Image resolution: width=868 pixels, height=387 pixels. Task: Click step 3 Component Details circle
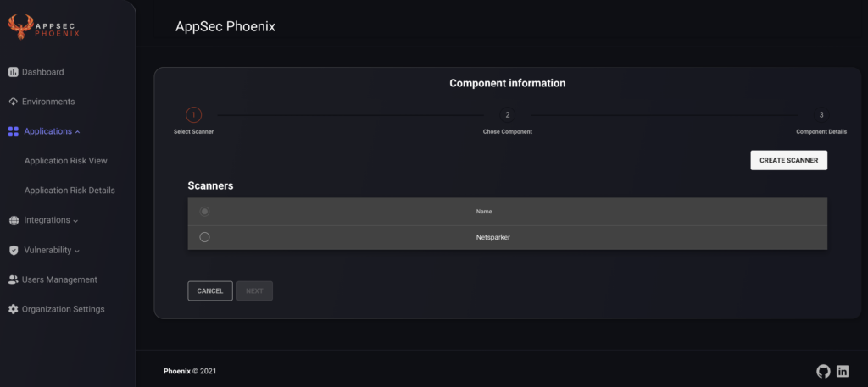(821, 115)
